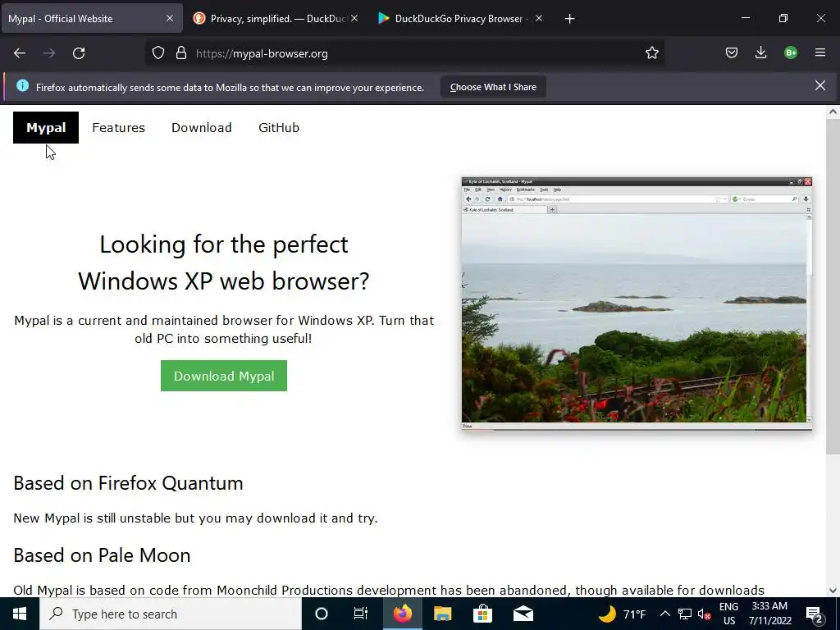Viewport: 840px width, 630px height.
Task: Click the taskbar Type here to search box
Action: (x=171, y=614)
